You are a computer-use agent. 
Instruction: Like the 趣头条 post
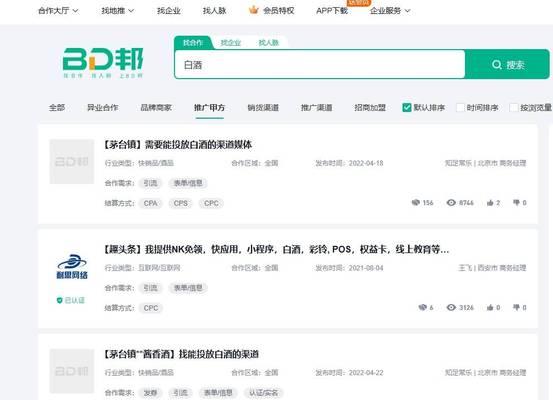pyautogui.click(x=490, y=307)
